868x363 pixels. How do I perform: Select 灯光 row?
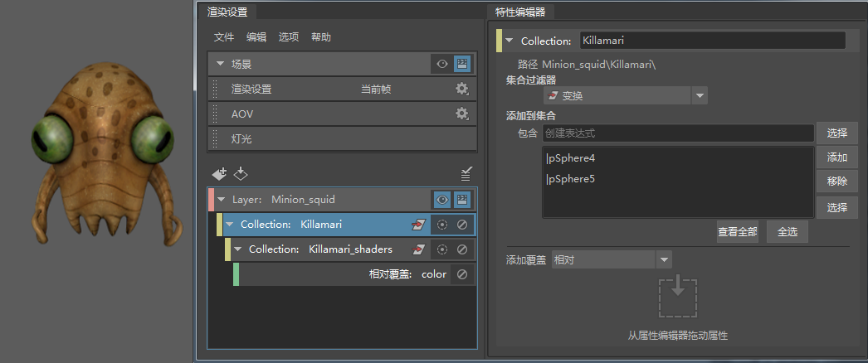click(x=342, y=138)
